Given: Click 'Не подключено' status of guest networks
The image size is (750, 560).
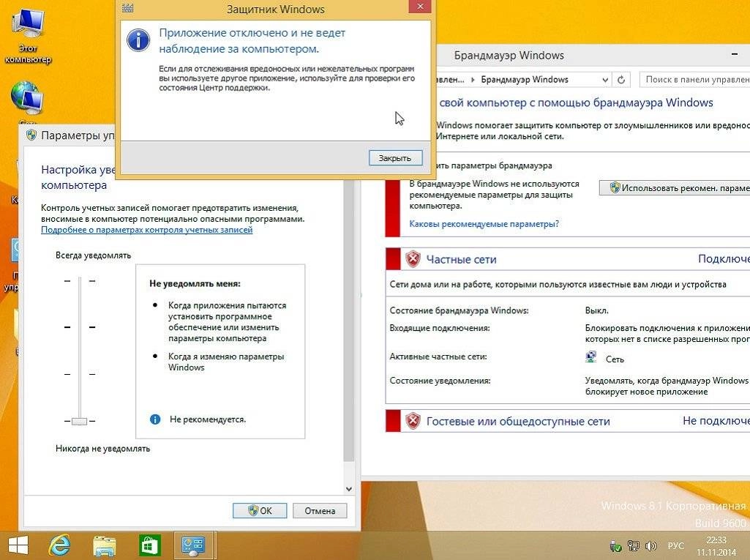Looking at the screenshot, I should (x=716, y=421).
